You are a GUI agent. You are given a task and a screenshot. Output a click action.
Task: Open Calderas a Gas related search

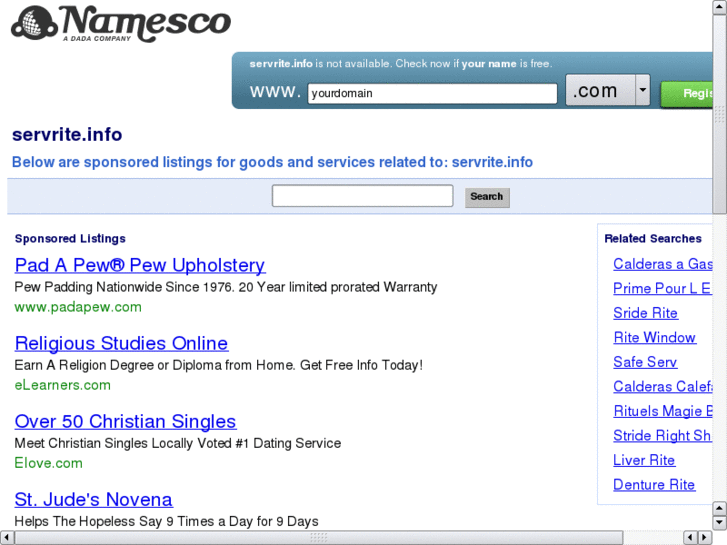(x=663, y=264)
